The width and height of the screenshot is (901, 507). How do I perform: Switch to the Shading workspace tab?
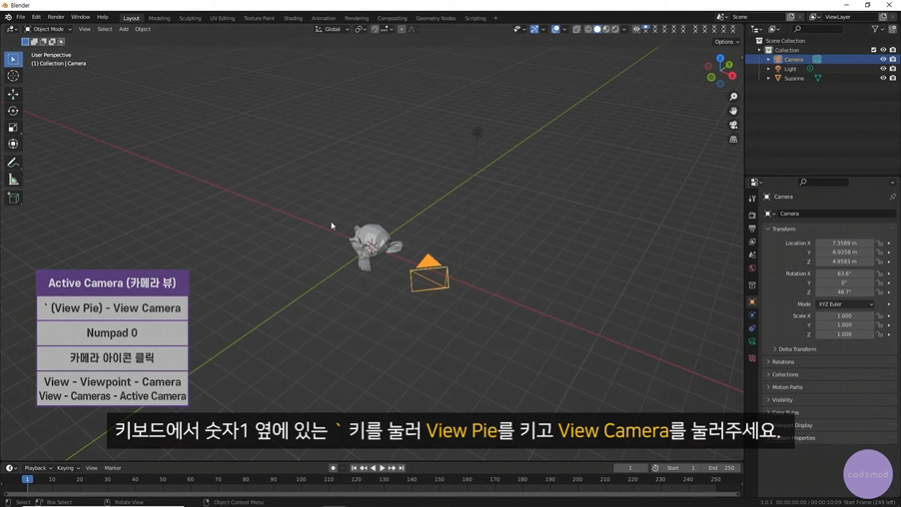[293, 18]
